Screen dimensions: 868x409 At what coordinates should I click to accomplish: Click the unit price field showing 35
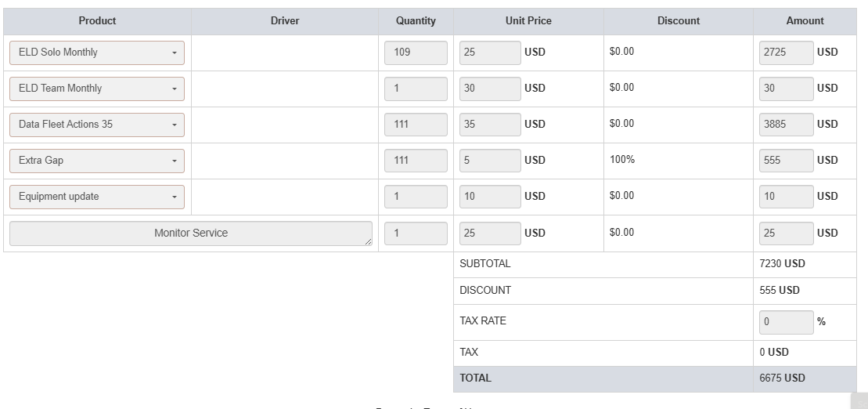[x=489, y=125]
